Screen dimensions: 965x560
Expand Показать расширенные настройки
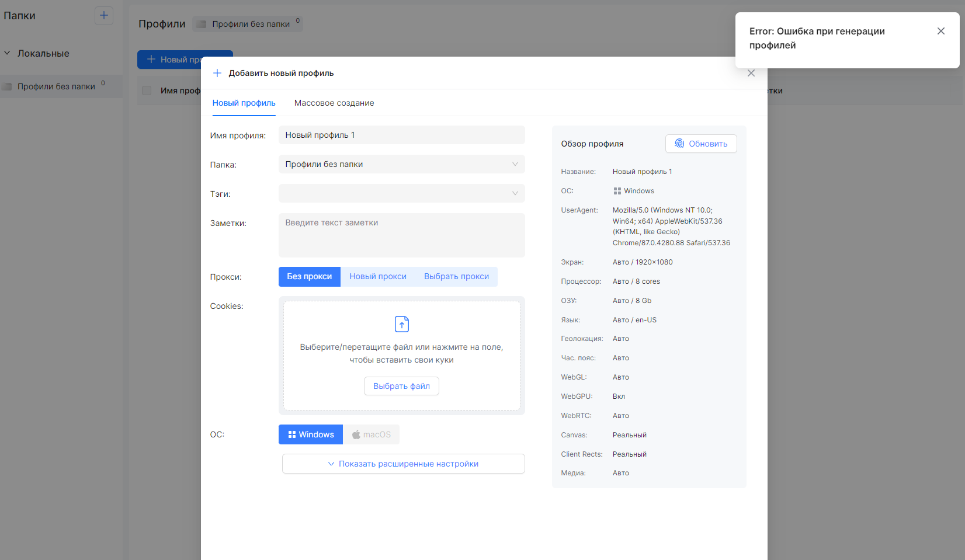404,464
